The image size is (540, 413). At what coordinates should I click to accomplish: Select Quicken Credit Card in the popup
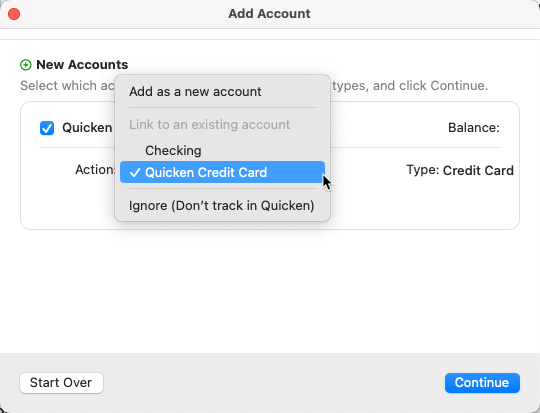pos(222,172)
